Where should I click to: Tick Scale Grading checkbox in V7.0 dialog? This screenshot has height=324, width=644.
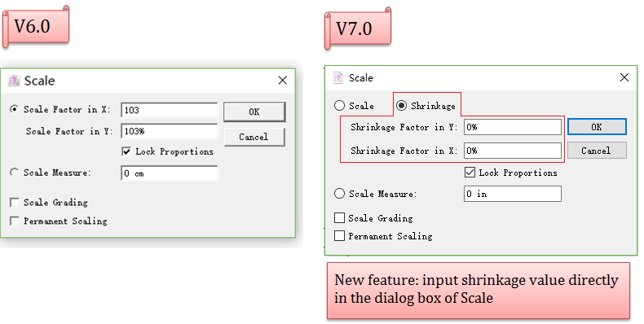[x=339, y=218]
